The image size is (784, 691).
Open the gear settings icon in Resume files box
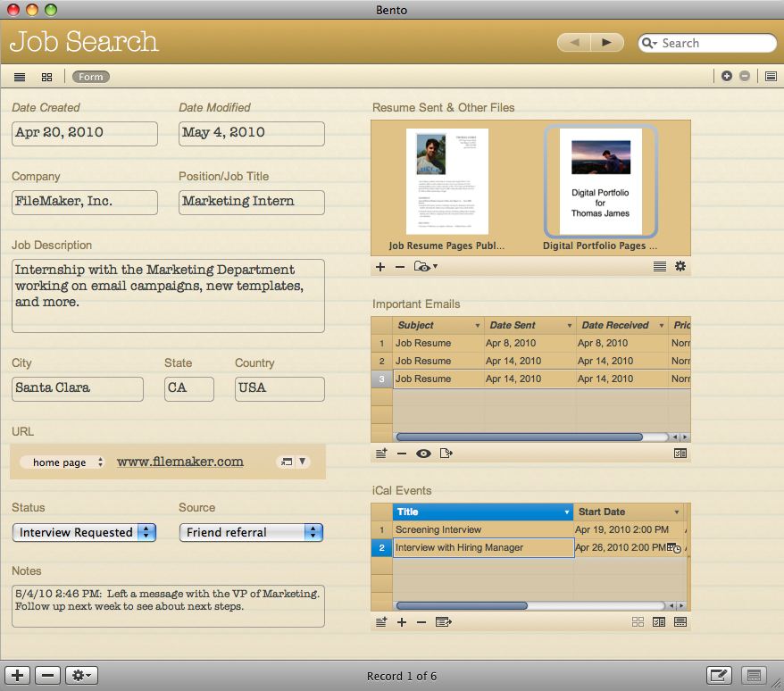coord(680,266)
